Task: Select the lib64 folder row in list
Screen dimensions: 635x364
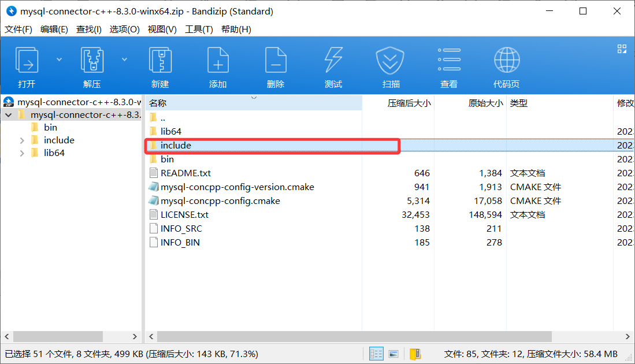Action: pyautogui.click(x=390, y=132)
